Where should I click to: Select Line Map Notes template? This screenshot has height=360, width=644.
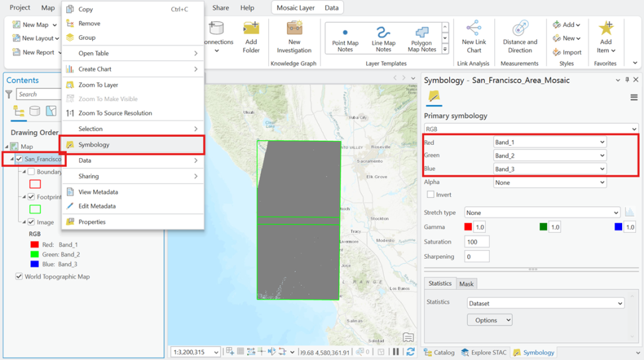click(383, 39)
